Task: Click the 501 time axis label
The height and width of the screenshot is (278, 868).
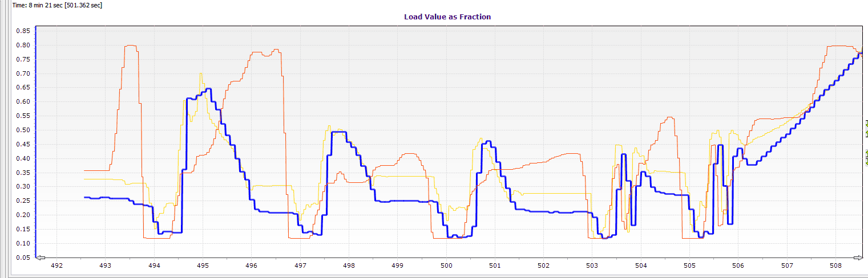Action: (495, 265)
